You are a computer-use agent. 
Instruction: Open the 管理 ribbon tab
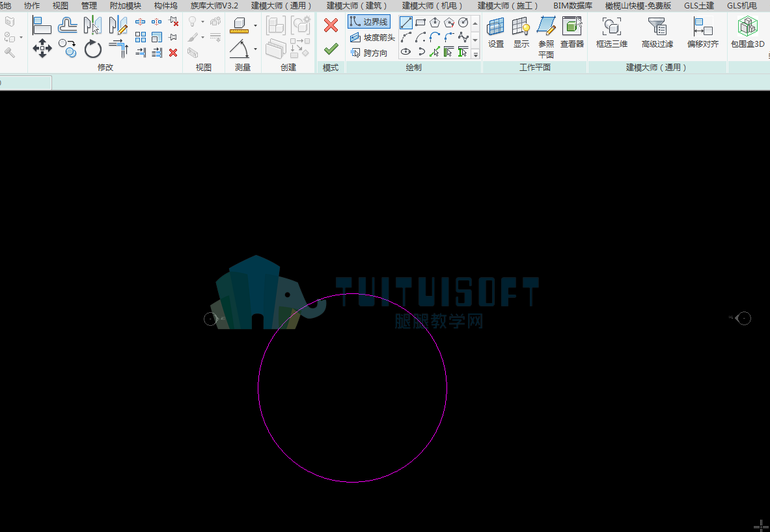(89, 6)
